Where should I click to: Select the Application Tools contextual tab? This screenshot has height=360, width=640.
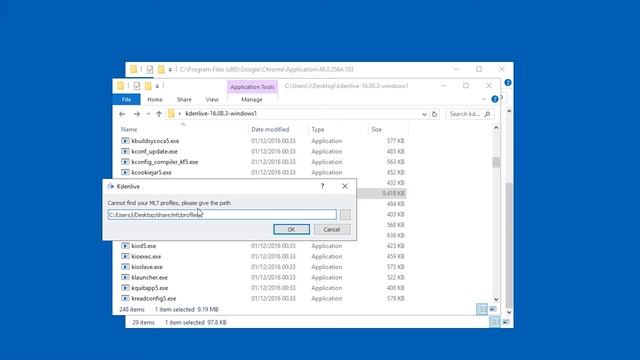click(252, 87)
